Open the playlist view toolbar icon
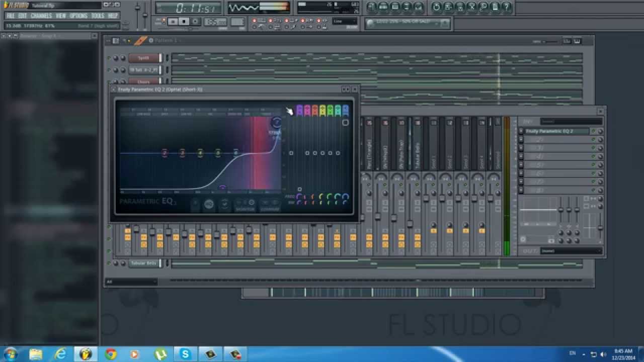 371,8
